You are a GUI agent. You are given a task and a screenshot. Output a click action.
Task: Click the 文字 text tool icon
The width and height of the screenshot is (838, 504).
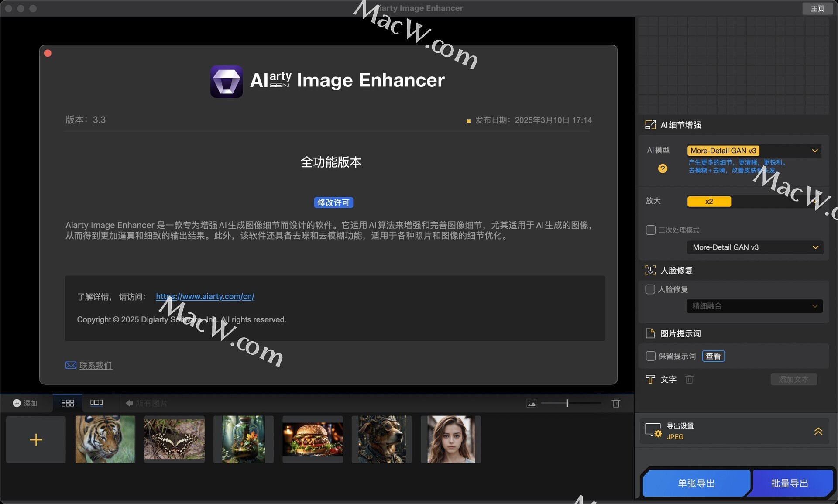tap(650, 379)
